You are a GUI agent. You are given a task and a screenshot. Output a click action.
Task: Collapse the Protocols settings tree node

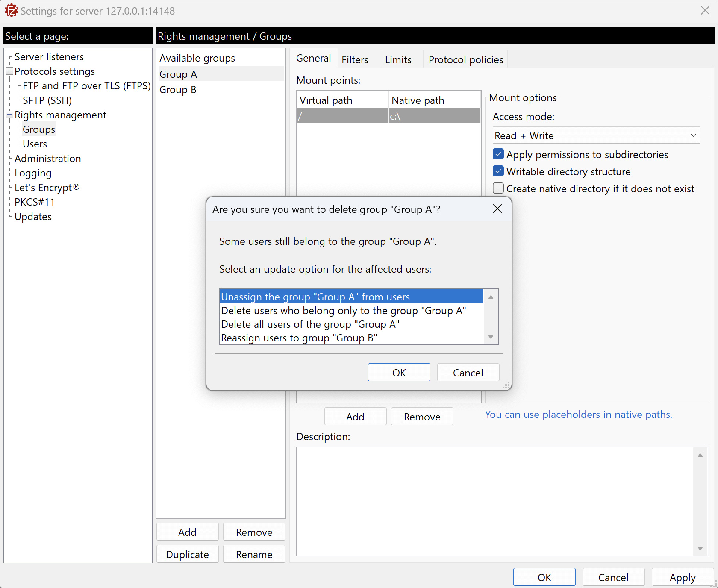coord(9,71)
